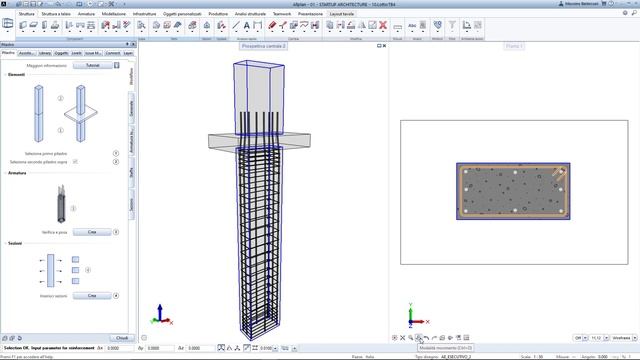Open the Wireframe view type dropdown
Screen dimensions: 640x360
[x=635, y=338]
